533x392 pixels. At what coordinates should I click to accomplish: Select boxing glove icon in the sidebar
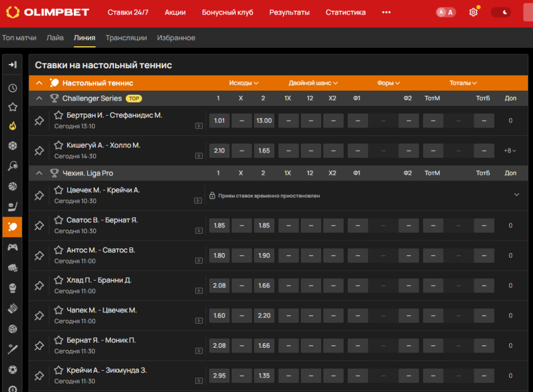(x=12, y=288)
